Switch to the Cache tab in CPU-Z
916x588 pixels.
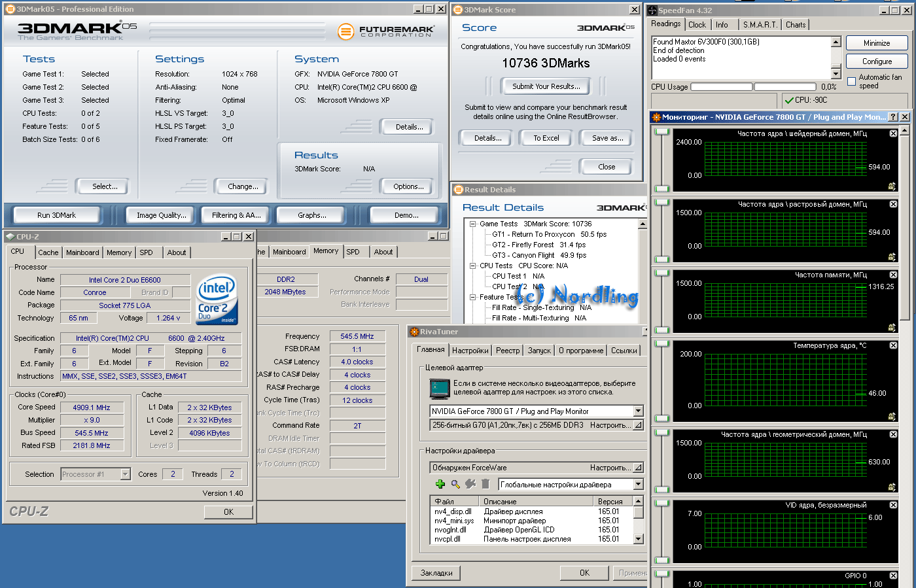coord(48,252)
